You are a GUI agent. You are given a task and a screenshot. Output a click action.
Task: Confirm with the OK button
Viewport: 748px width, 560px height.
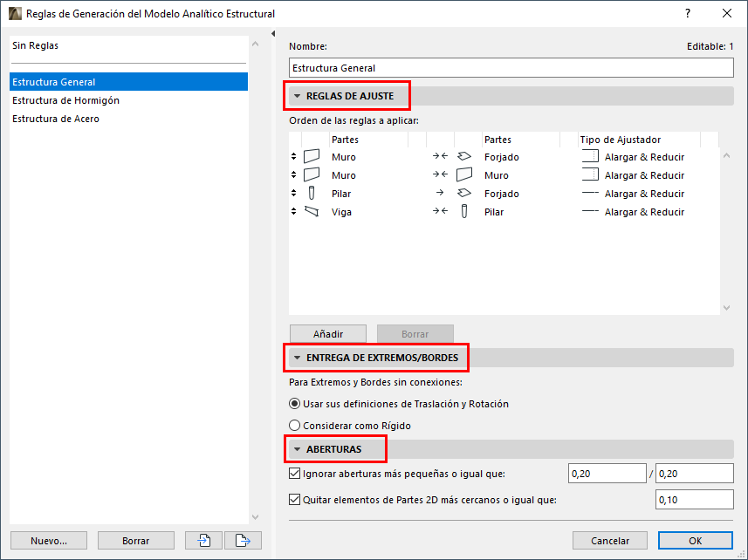(695, 541)
